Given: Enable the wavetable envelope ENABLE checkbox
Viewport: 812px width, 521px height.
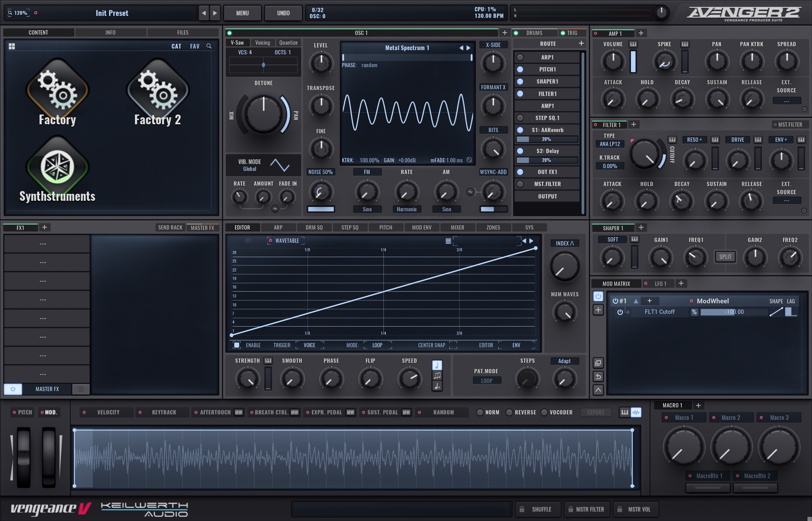Looking at the screenshot, I should pos(237,345).
